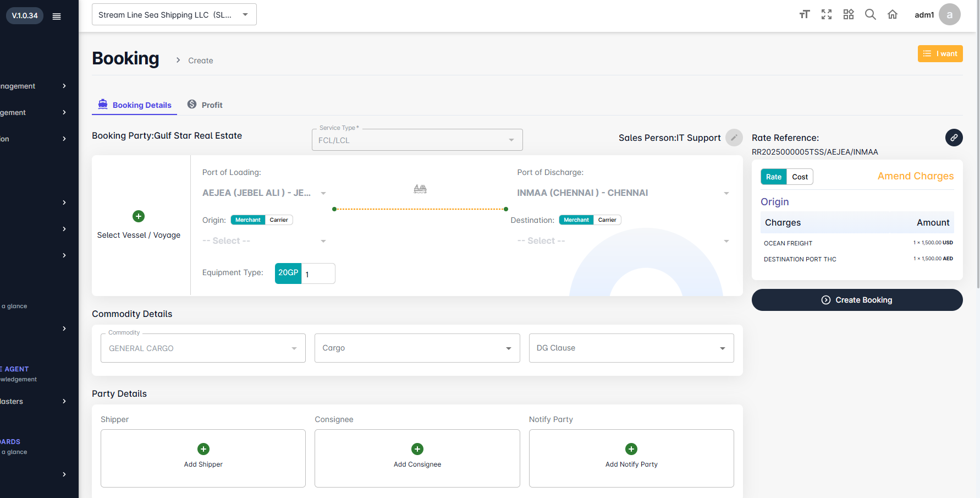
Task: Click the OCEAN FREIGHT charge row
Action: 858,243
